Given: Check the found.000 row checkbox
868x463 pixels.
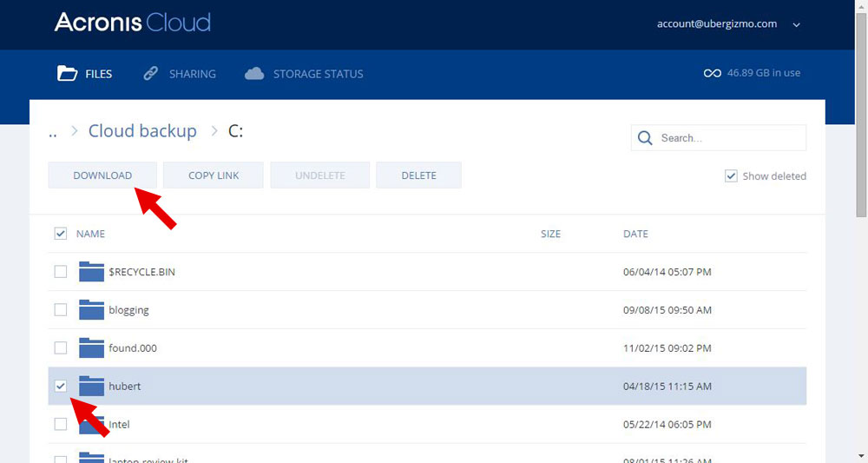Looking at the screenshot, I should (61, 347).
